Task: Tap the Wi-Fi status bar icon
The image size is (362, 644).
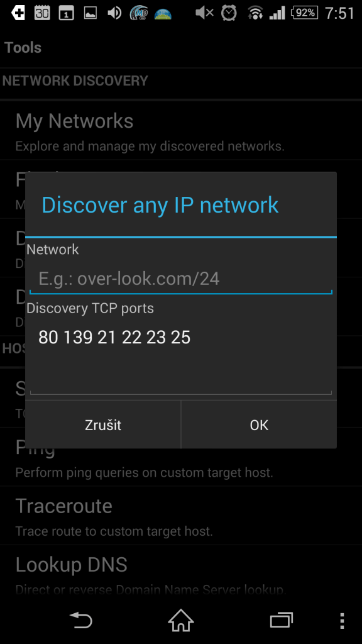Action: click(x=255, y=13)
